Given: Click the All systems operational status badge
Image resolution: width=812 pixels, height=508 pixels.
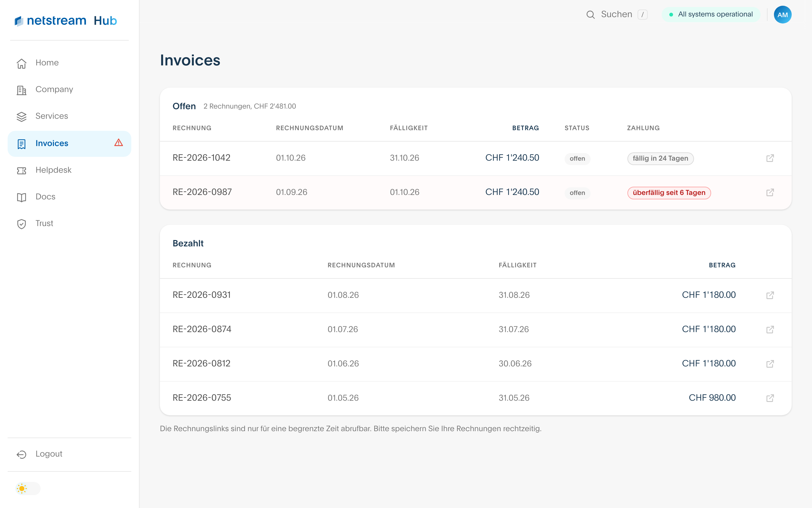Looking at the screenshot, I should pos(711,15).
